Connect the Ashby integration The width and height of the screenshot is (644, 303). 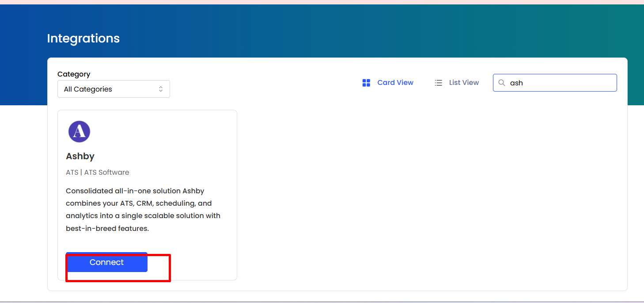[x=106, y=262]
